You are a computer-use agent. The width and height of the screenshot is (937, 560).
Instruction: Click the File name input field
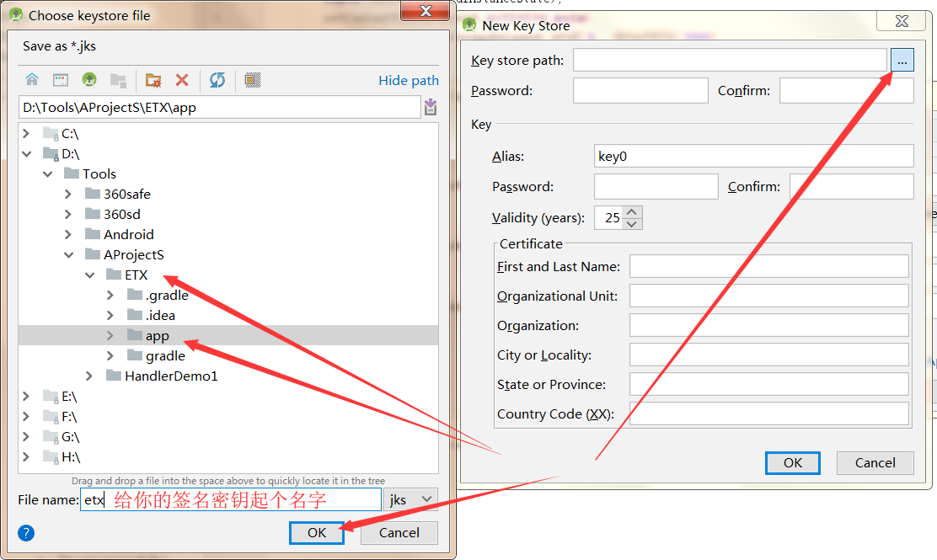tap(231, 499)
